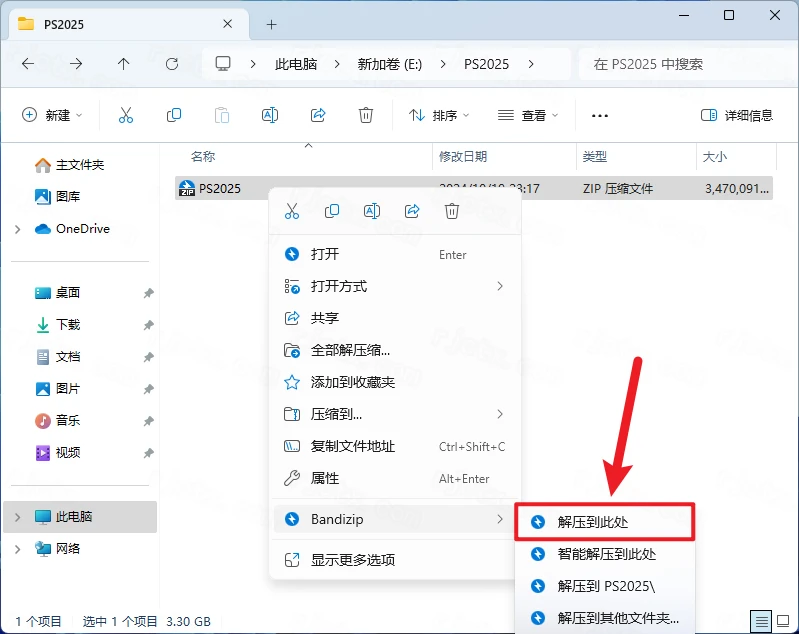Open the Bandizip submenu entry
The height and width of the screenshot is (634, 799).
(x=395, y=519)
